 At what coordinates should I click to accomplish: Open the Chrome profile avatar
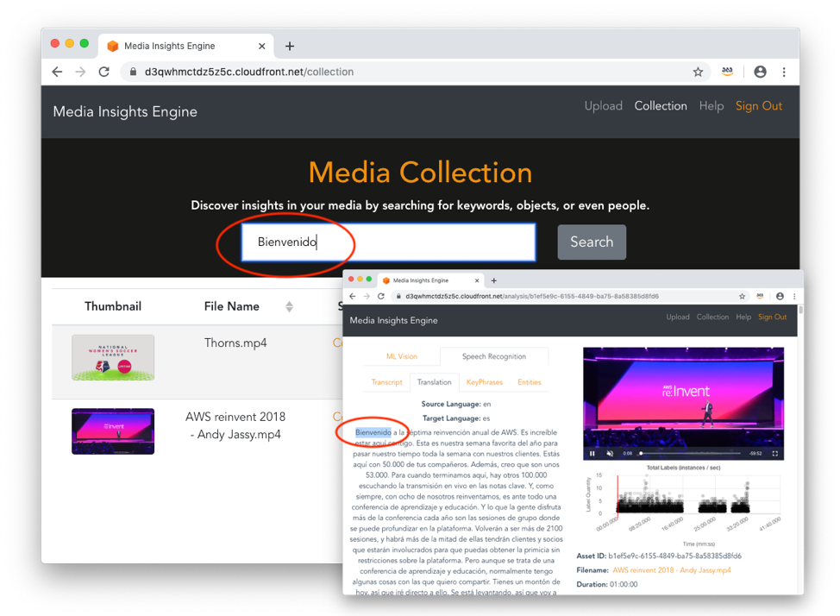(760, 72)
